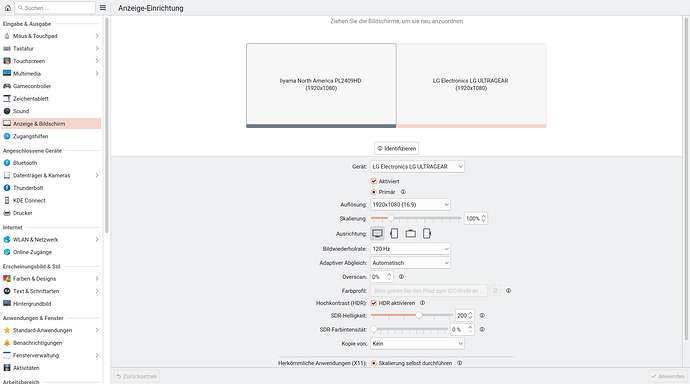Click the Maus & Touchpad mouse icon
Image resolution: width=690 pixels, height=384 pixels.
click(x=7, y=36)
